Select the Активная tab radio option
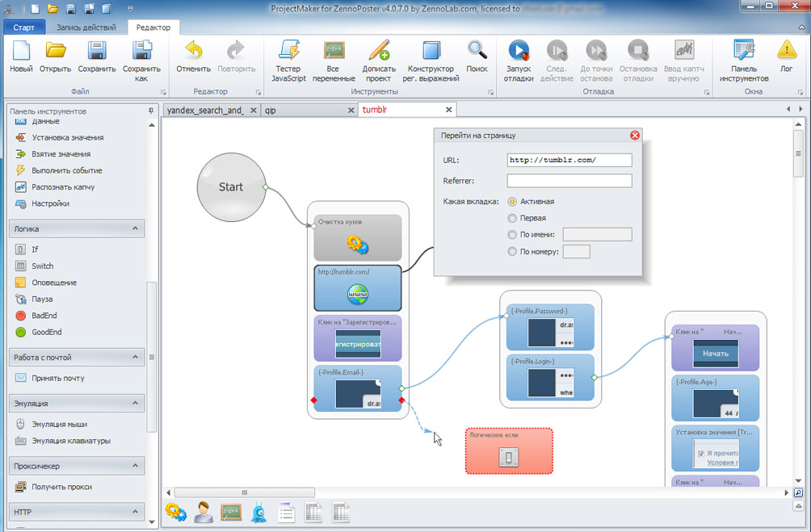Image resolution: width=811 pixels, height=532 pixels. [512, 202]
